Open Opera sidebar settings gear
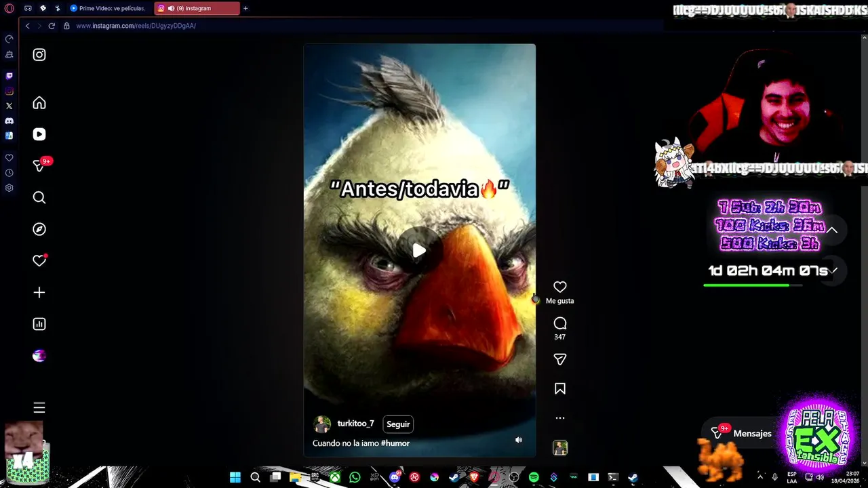868x488 pixels. (x=9, y=188)
